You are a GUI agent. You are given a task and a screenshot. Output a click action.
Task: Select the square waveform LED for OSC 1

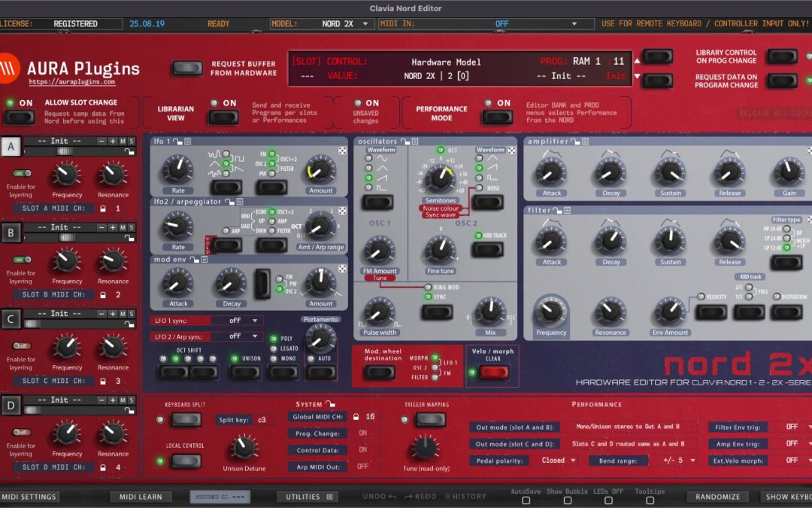369,187
